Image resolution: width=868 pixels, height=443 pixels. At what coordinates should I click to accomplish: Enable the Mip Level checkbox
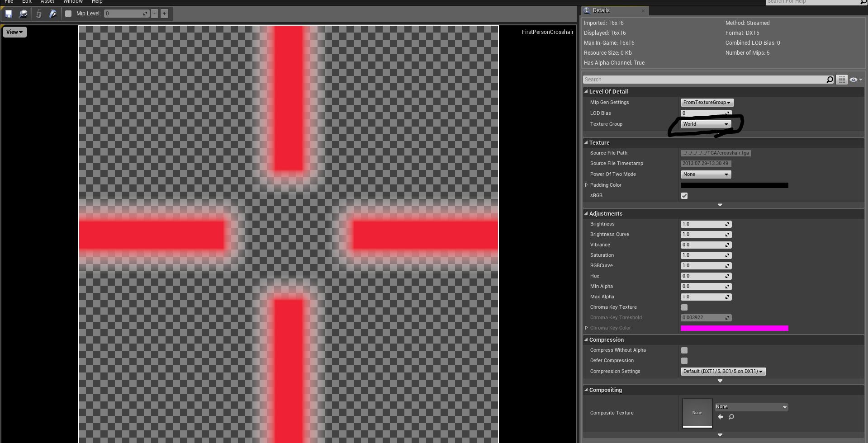(68, 14)
